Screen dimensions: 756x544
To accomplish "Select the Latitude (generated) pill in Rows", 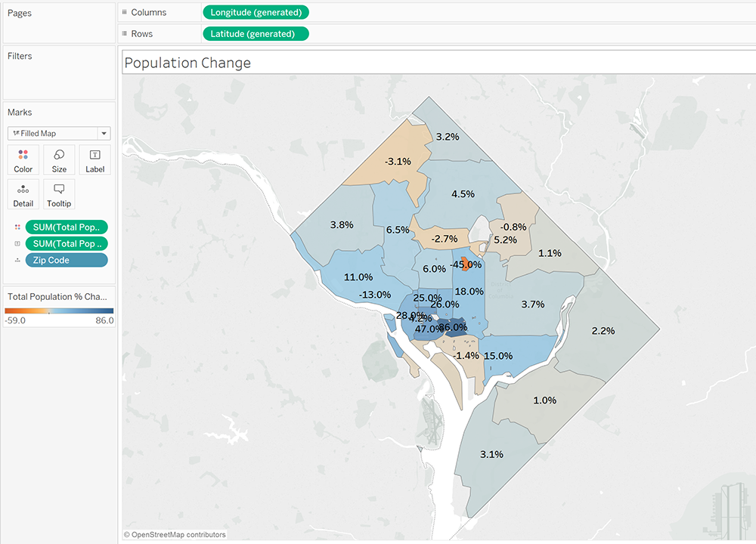I will 256,34.
